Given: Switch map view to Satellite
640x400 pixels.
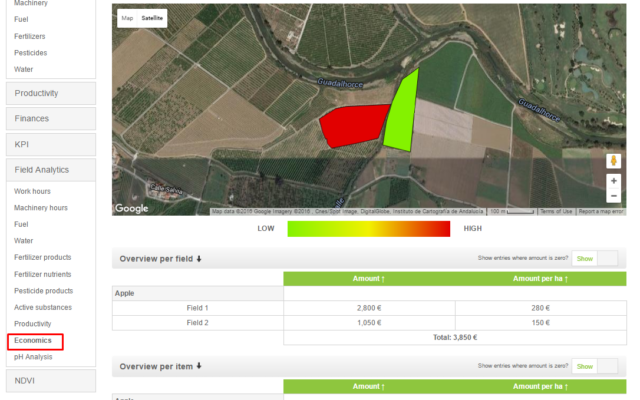Looking at the screenshot, I should pyautogui.click(x=152, y=18).
